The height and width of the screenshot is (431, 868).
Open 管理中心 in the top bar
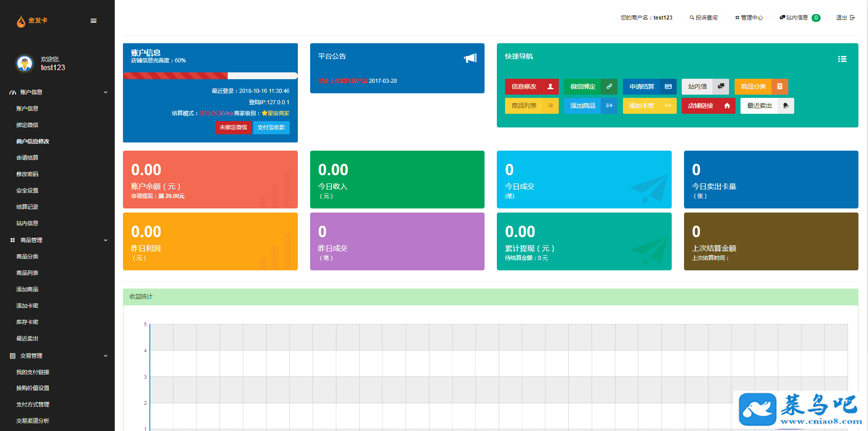[749, 18]
